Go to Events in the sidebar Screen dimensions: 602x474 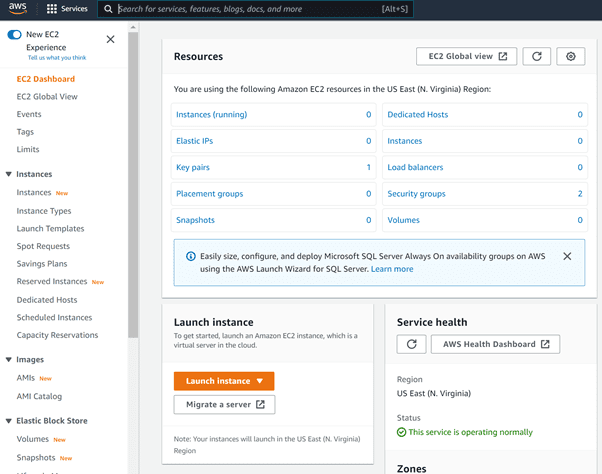[x=29, y=114]
